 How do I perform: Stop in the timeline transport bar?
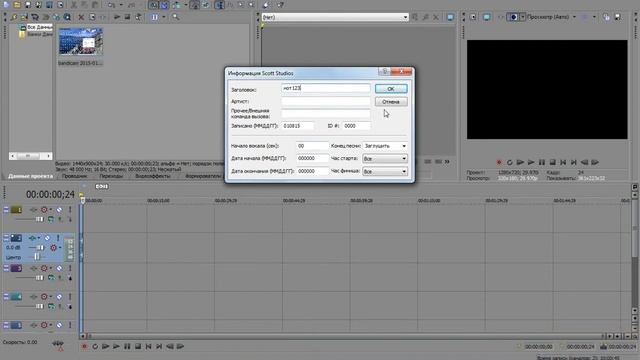tap(138, 347)
